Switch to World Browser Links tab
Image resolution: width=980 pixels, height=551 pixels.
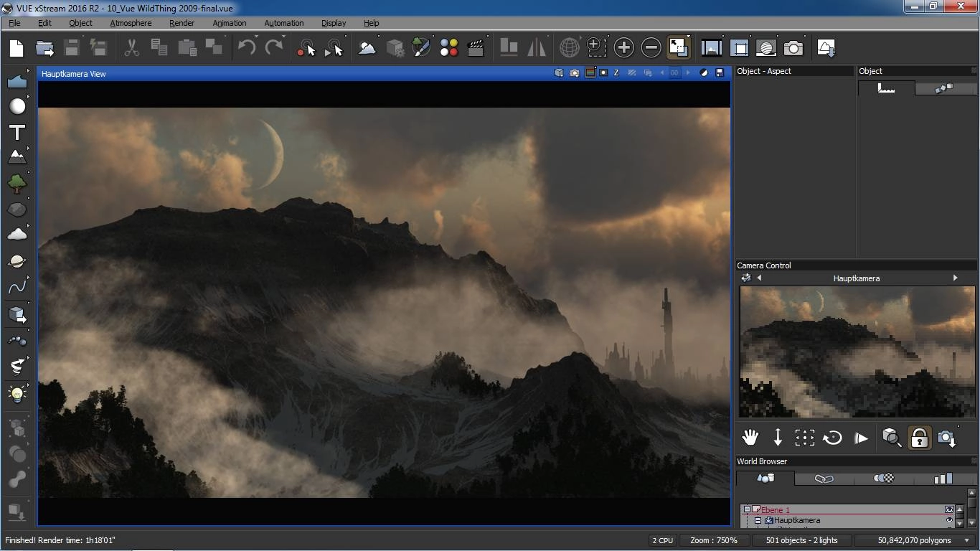[824, 478]
